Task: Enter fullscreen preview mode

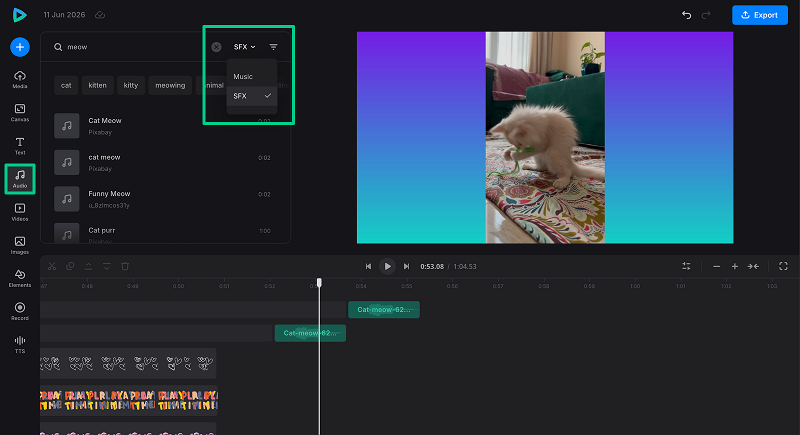Action: click(783, 266)
